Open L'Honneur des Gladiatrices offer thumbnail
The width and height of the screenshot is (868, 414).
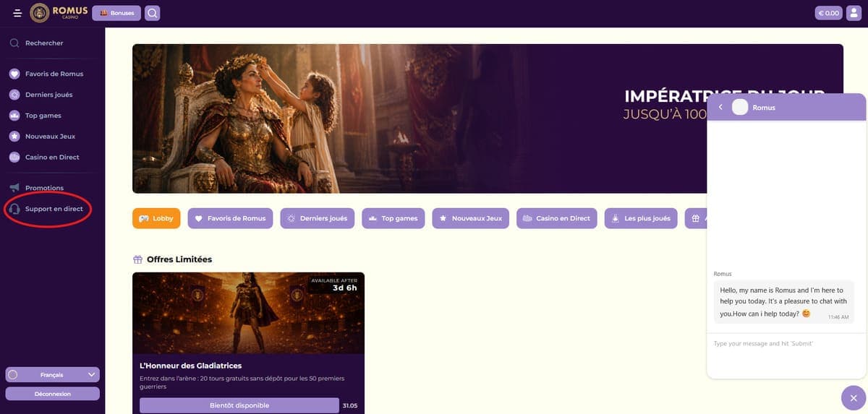pos(248,313)
